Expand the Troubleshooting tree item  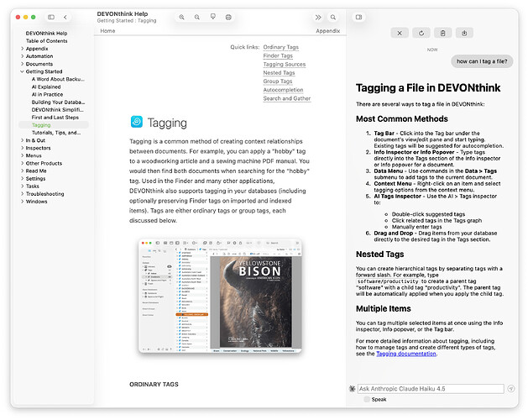click(x=22, y=194)
